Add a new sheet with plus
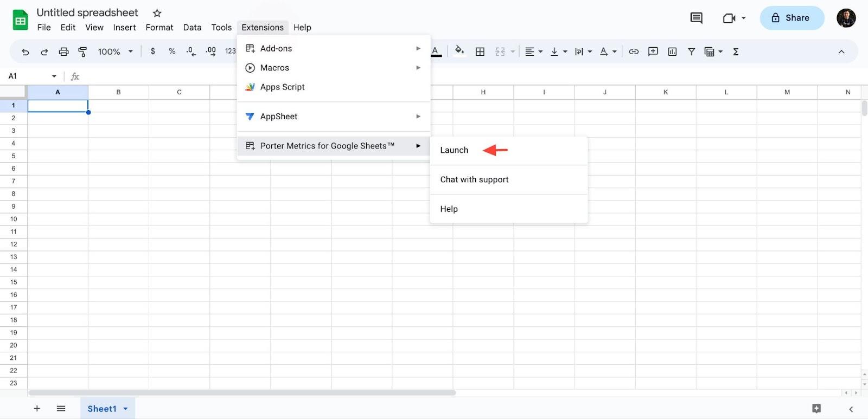 (x=37, y=409)
